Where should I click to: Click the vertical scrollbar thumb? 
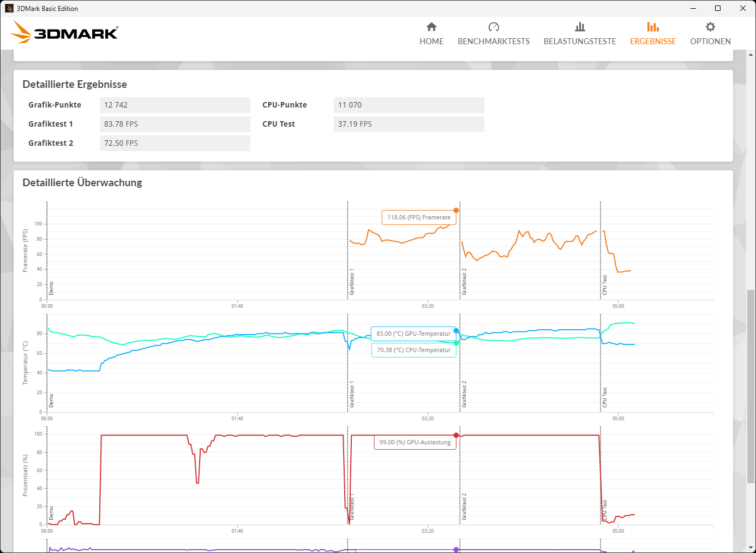point(751,386)
